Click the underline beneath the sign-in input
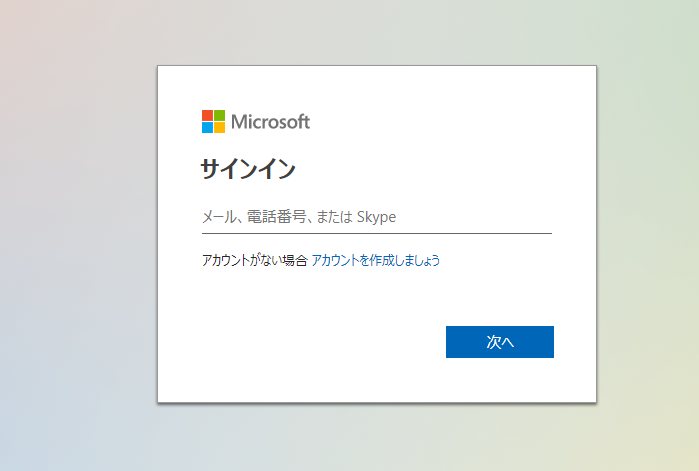Viewport: 699px width, 471px height. [x=376, y=233]
